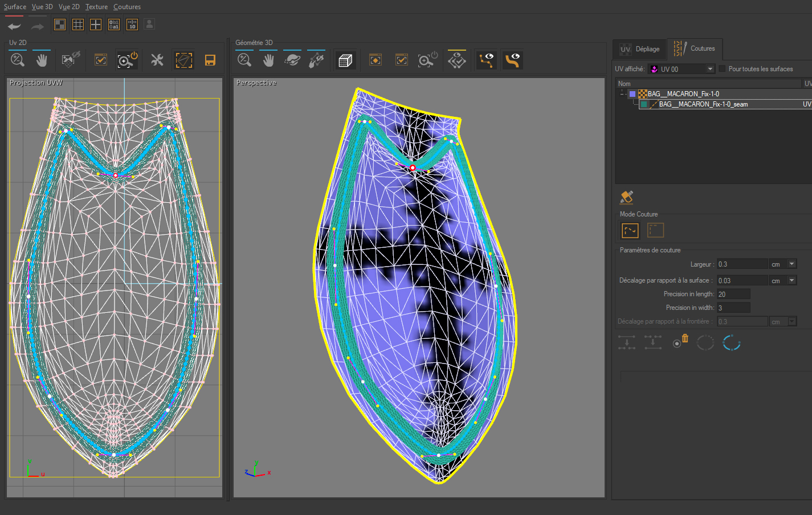Click the eraser icon above Mode Couture

coord(627,197)
